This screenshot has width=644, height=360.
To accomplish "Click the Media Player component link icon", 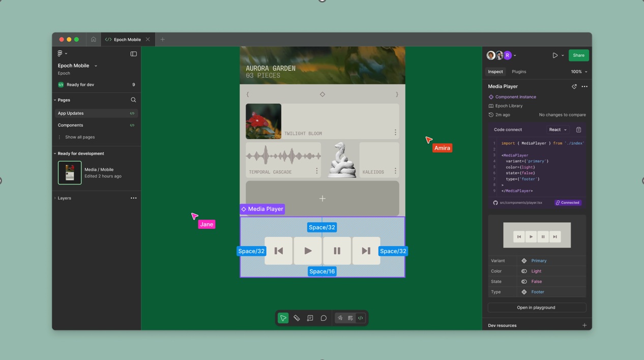I will [574, 86].
